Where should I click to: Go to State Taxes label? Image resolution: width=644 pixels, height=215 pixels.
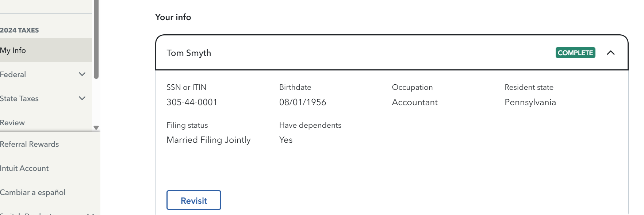[19, 99]
